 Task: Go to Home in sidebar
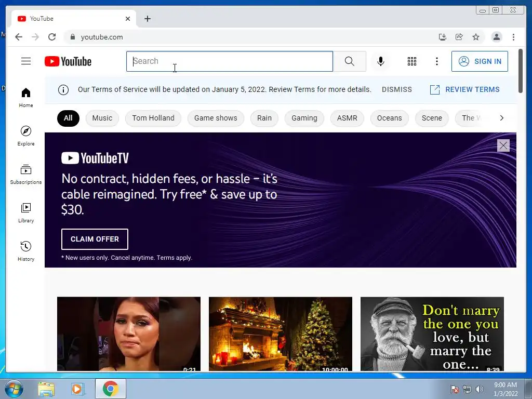[x=26, y=98]
